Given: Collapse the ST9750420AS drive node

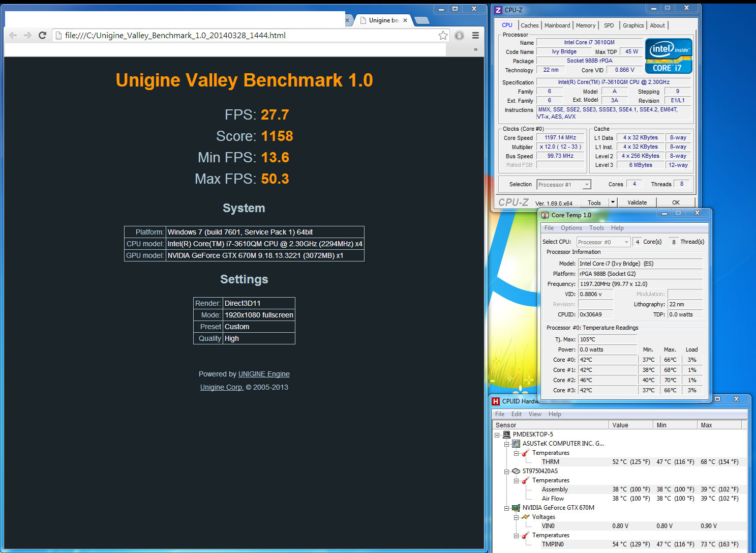Looking at the screenshot, I should click(x=506, y=471).
